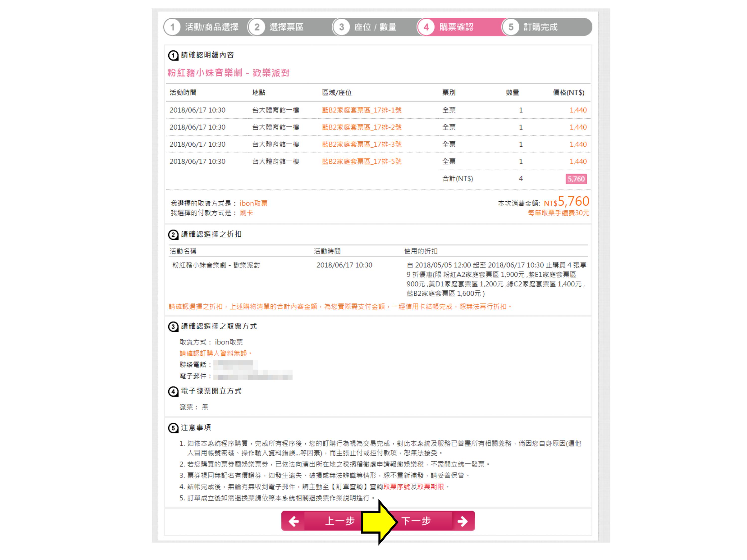
Task: Select step 2 選擇票區 circle
Action: (x=257, y=27)
